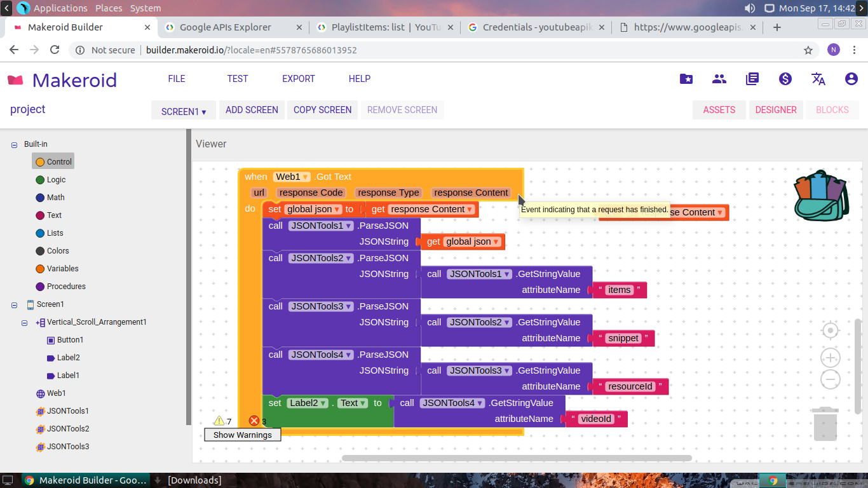Click the COPY SCREEN button
The width and height of the screenshot is (868, 488).
[x=322, y=110]
